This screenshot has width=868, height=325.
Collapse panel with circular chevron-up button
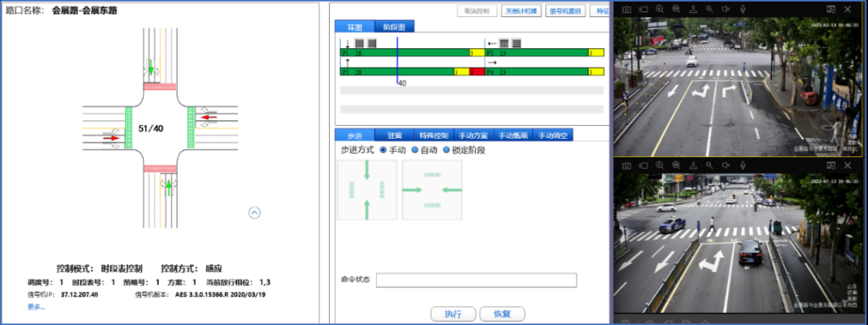[254, 213]
